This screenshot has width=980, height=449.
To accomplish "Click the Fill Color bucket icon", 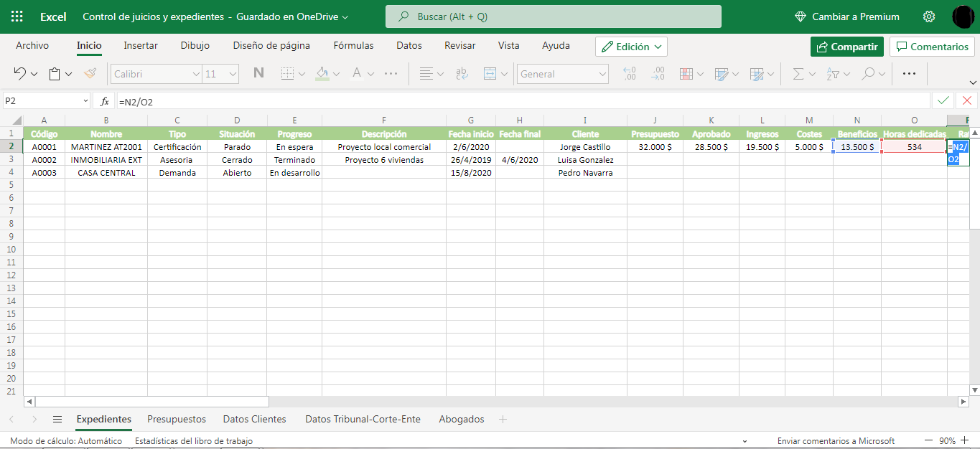I will pyautogui.click(x=322, y=73).
